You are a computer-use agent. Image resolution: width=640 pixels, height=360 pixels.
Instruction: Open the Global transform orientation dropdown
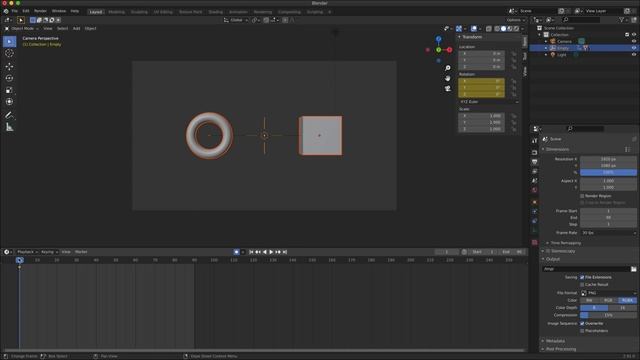236,20
